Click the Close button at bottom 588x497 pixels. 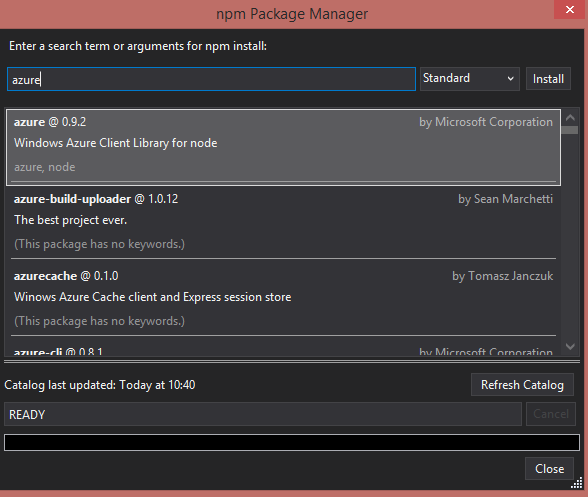pyautogui.click(x=549, y=468)
